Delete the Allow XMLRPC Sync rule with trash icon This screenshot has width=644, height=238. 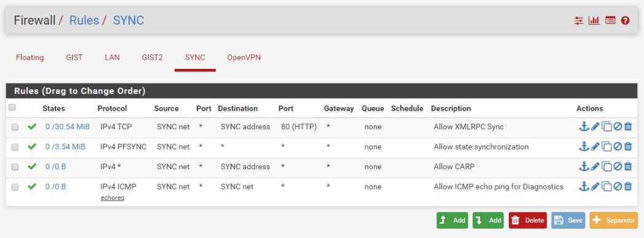[627, 127]
